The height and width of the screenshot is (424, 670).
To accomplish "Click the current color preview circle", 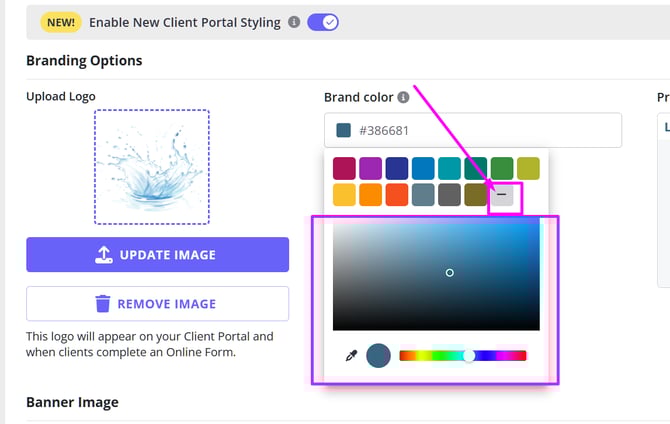I will [378, 355].
